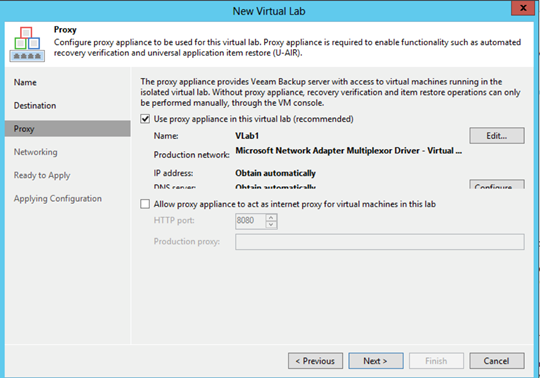540x378 pixels.
Task: Click the partially visible Configure button
Action: (x=497, y=184)
